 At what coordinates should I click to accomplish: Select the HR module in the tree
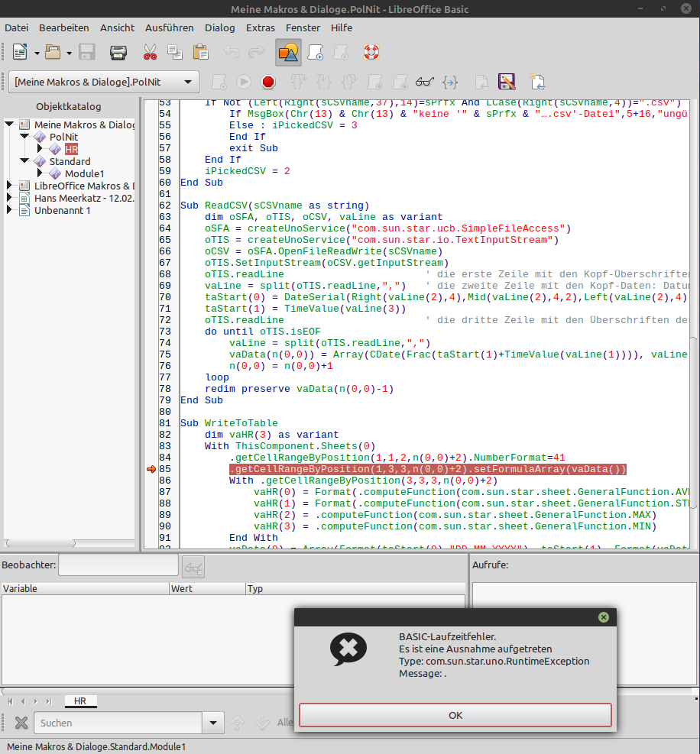coord(71,149)
